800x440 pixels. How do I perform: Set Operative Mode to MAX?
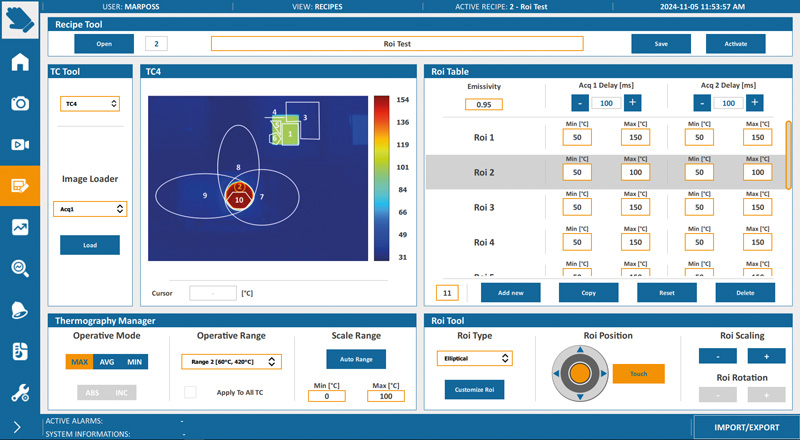pos(79,362)
